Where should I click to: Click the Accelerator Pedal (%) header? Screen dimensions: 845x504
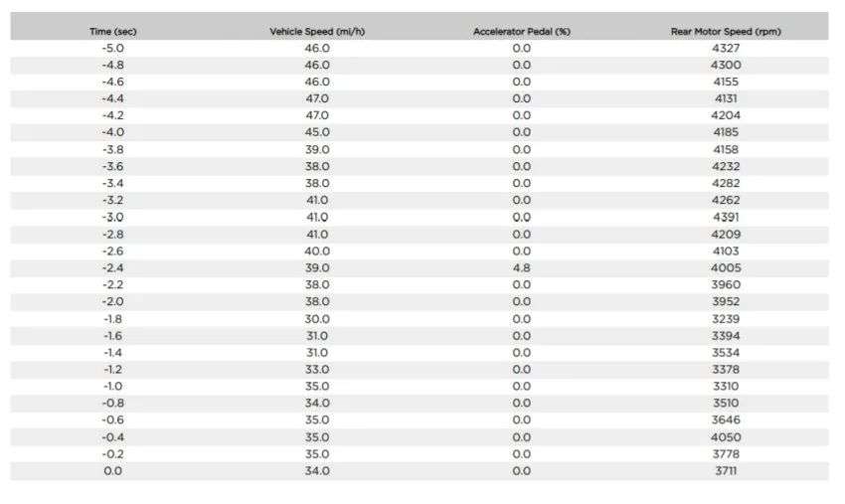pyautogui.click(x=521, y=32)
